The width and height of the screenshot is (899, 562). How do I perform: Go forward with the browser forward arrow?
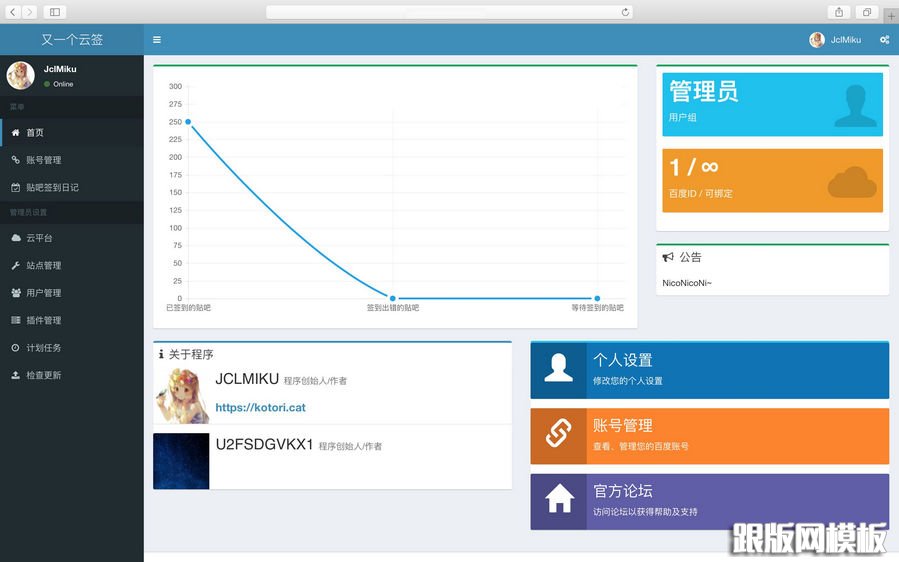pos(29,11)
